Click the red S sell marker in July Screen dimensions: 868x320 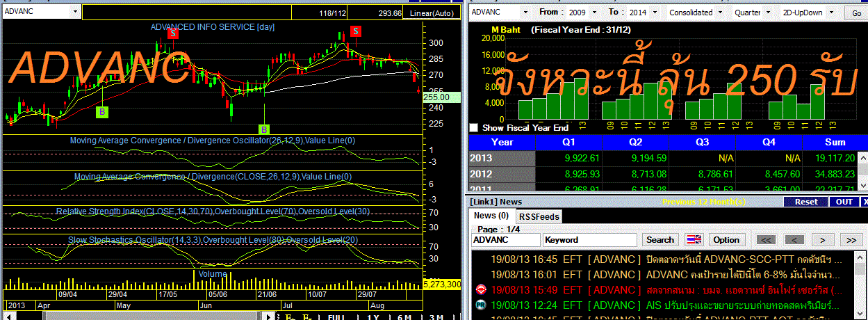pos(355,31)
